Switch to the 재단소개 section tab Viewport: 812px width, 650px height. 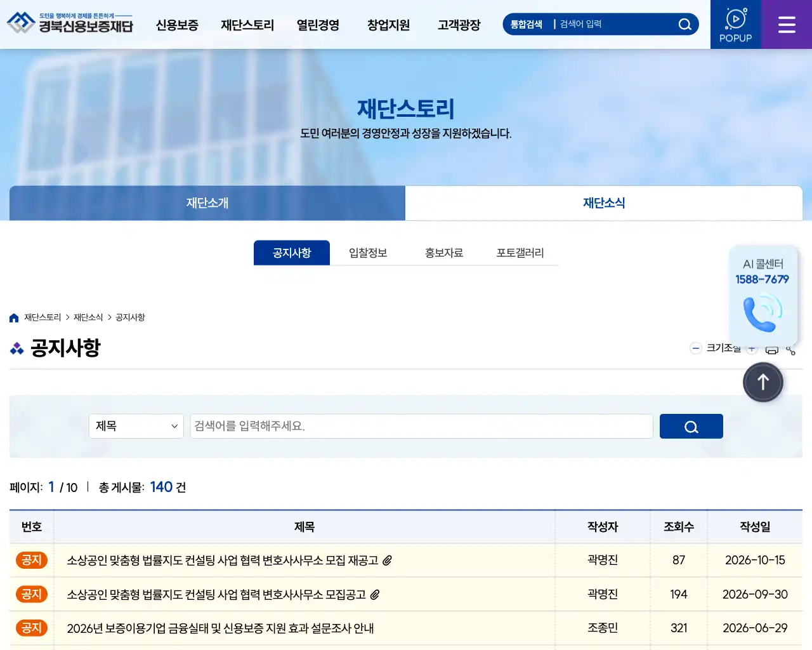click(x=207, y=203)
